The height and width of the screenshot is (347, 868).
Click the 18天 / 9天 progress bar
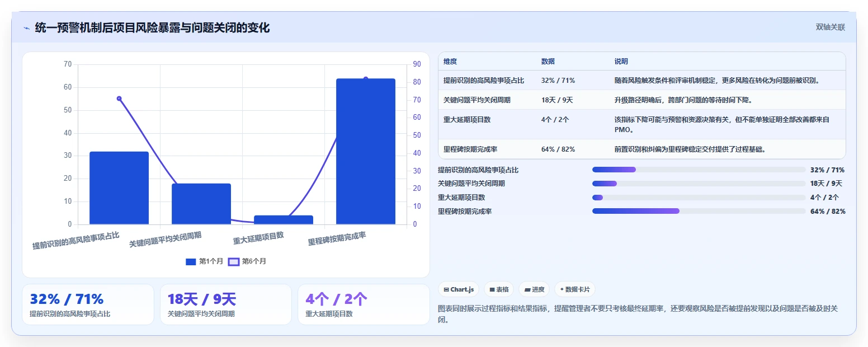(x=699, y=184)
